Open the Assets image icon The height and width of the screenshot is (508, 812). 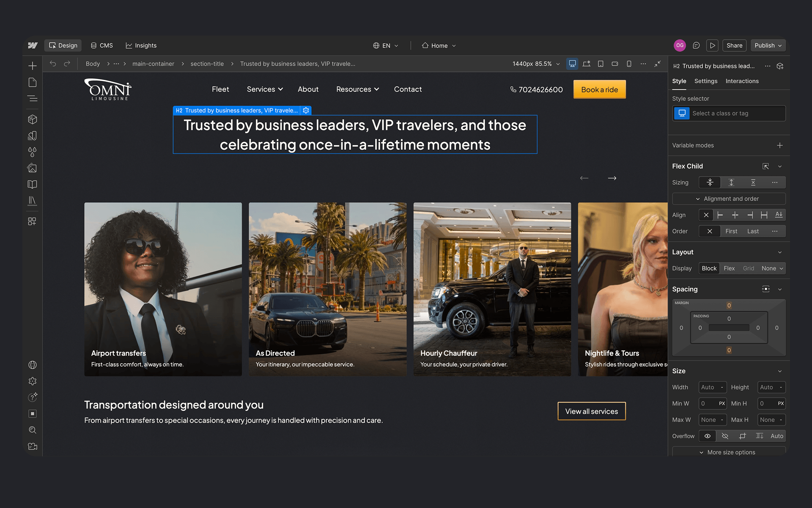pyautogui.click(x=33, y=168)
